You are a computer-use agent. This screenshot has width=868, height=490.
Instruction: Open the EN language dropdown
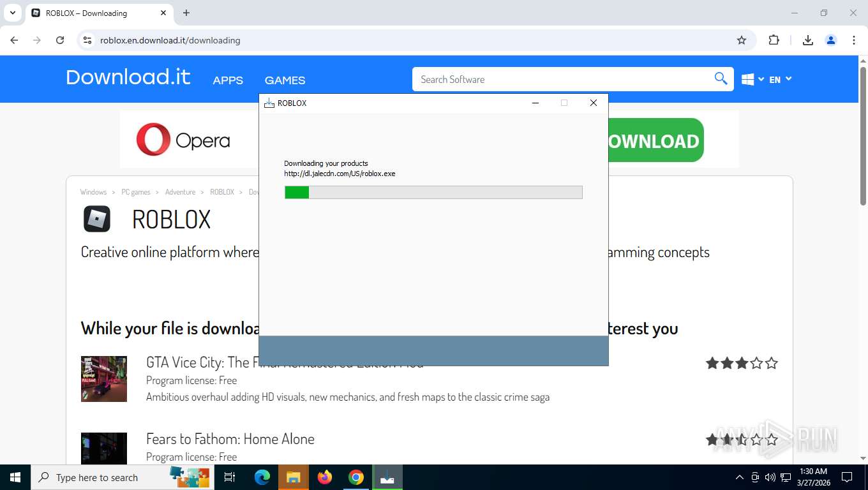[x=780, y=79]
